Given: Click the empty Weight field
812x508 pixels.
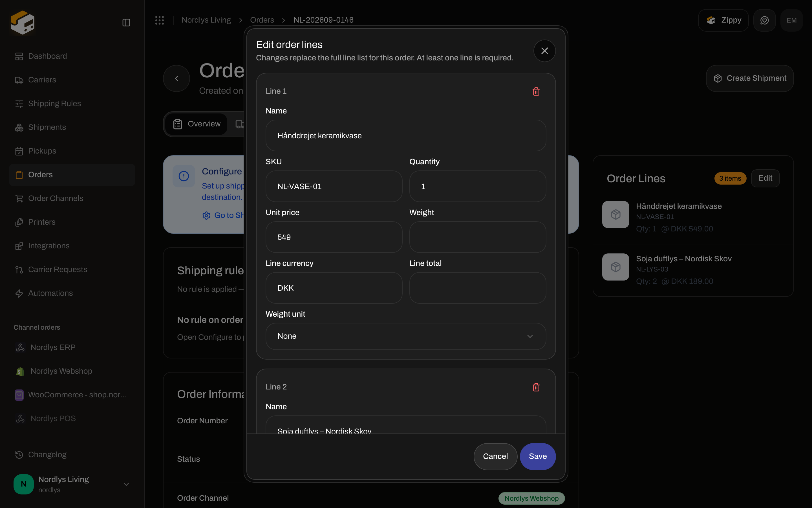Looking at the screenshot, I should pyautogui.click(x=477, y=237).
